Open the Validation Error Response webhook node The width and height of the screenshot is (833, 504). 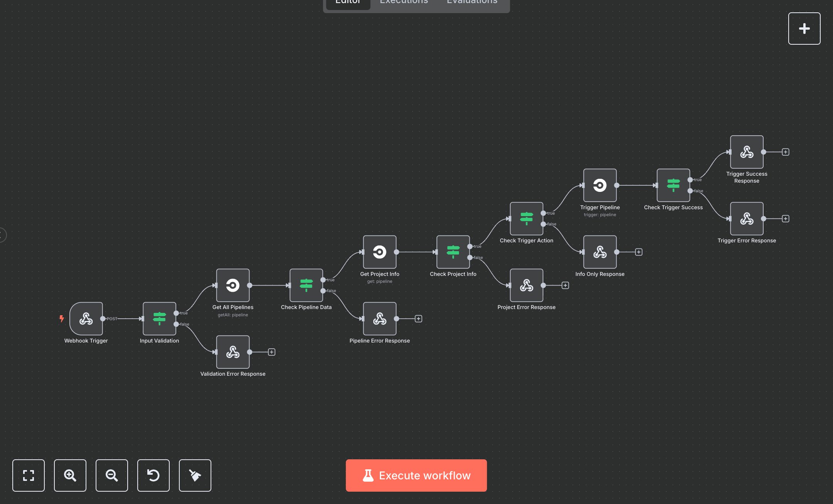[233, 352]
